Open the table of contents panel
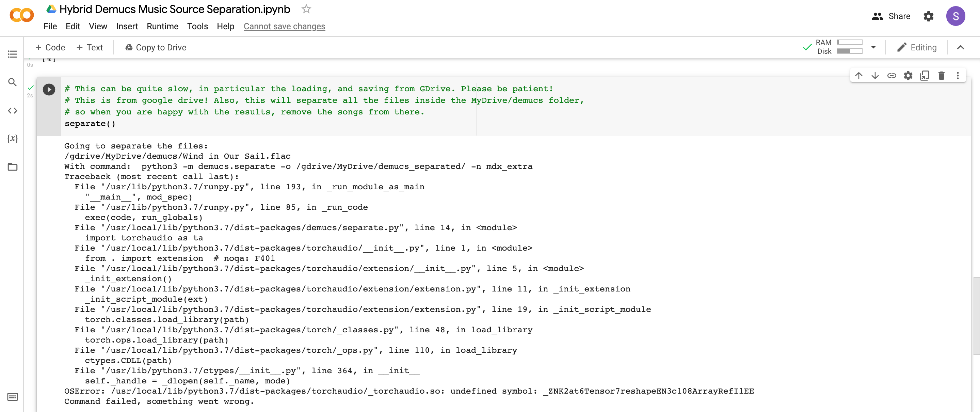 [x=13, y=54]
